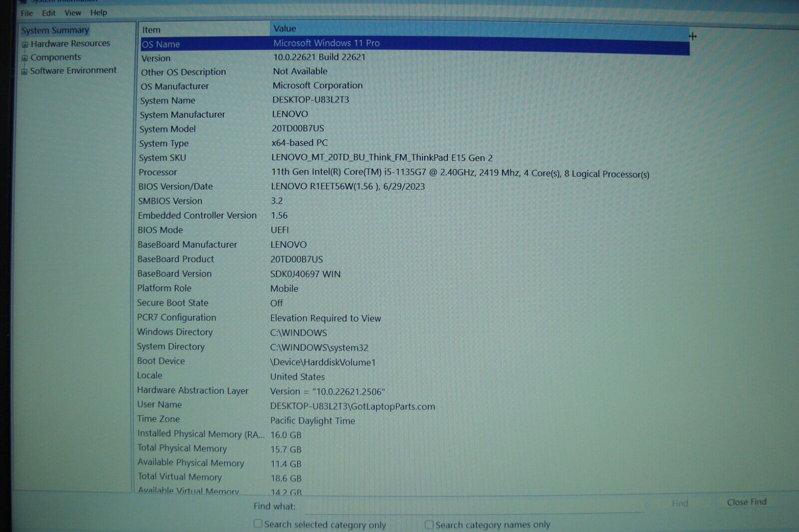This screenshot has width=799, height=532.
Task: Select the Components tree item
Action: (55, 57)
